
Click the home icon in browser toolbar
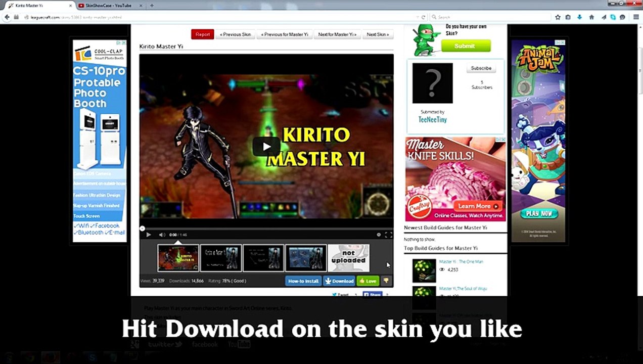coord(591,17)
